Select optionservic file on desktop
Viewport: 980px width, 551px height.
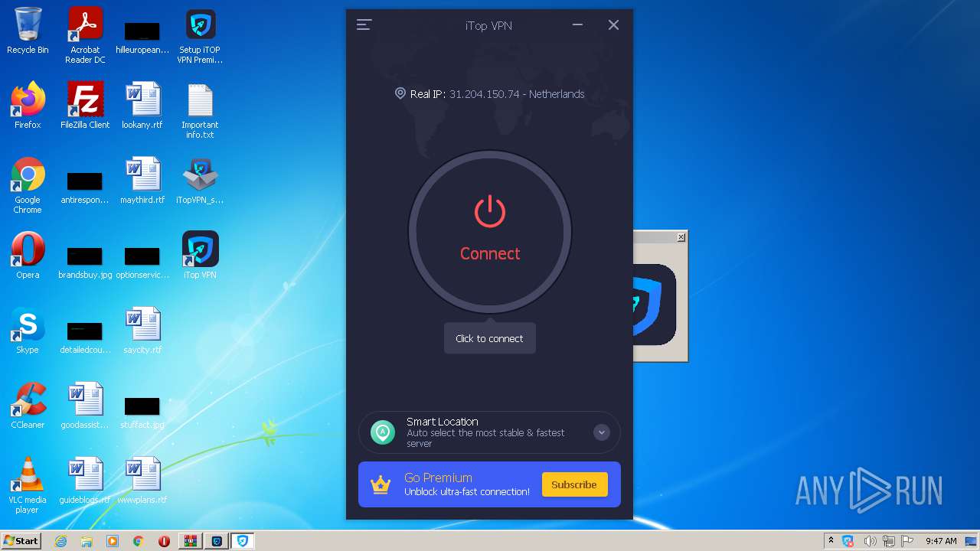(x=142, y=261)
